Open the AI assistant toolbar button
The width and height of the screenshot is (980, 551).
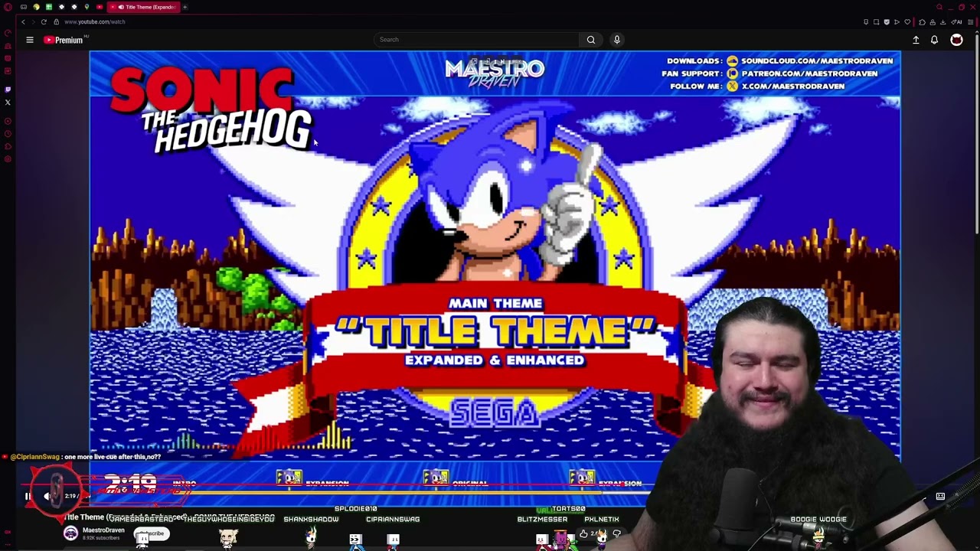956,21
